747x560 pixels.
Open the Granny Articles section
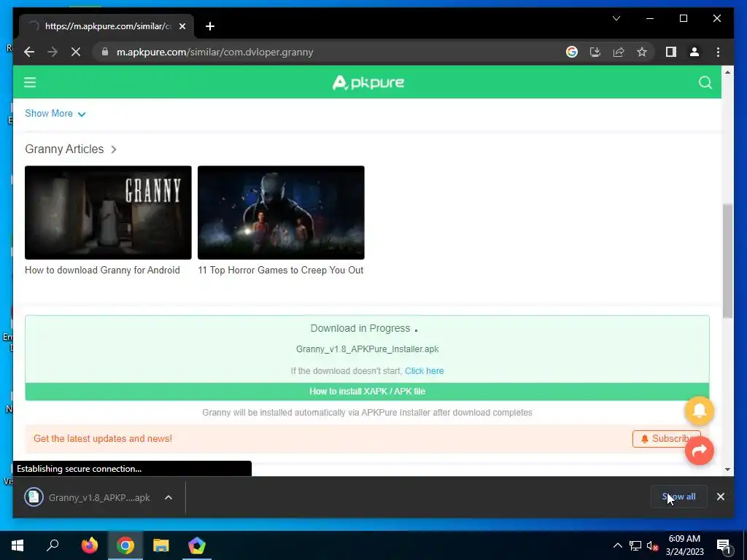pos(71,149)
